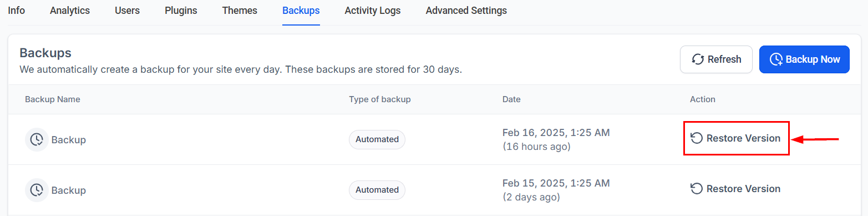Click Backup name in the 2 days ago row

click(x=69, y=190)
